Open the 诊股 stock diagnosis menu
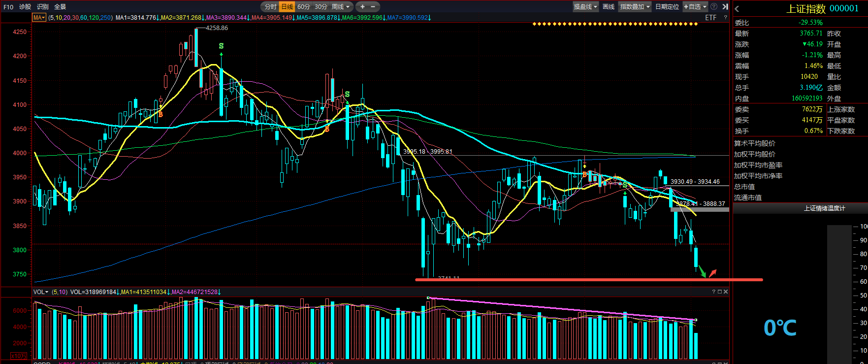Viewport: 868px width, 364px height. [x=25, y=7]
